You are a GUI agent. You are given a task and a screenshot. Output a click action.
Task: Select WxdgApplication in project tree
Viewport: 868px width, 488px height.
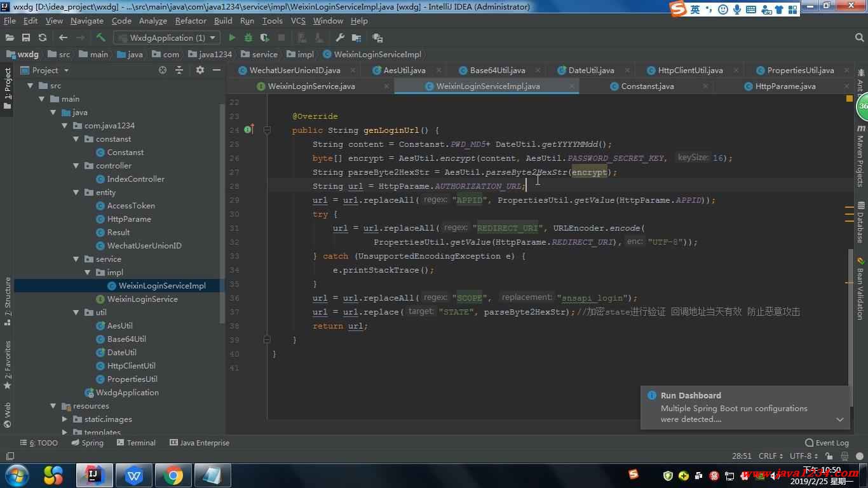(x=122, y=393)
